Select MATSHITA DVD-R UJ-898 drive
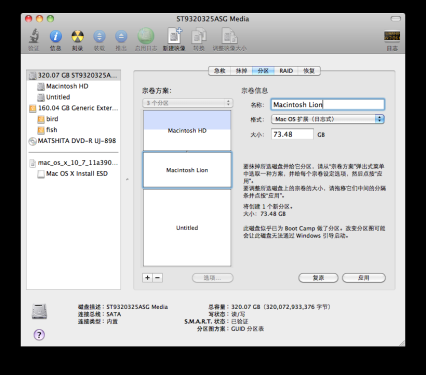Image resolution: width=426 pixels, height=375 pixels. (73, 141)
